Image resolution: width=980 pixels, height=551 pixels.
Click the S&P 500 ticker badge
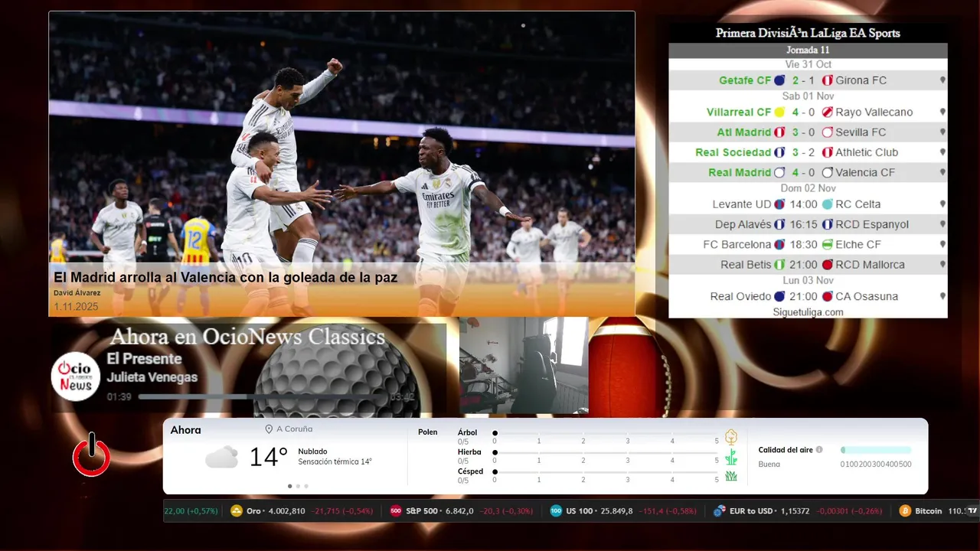point(396,510)
